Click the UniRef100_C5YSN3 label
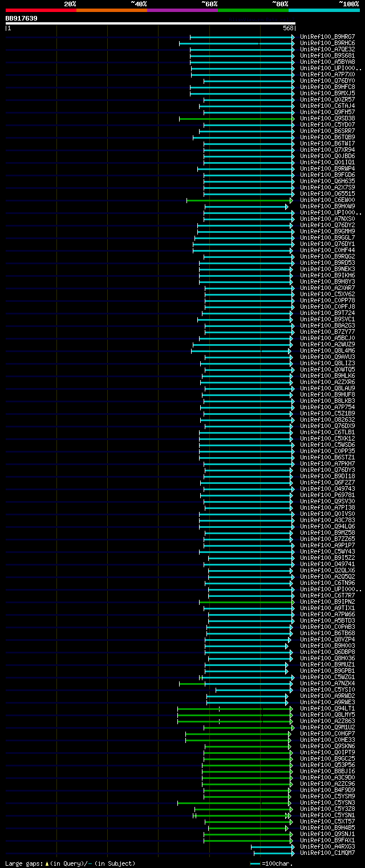The width and height of the screenshot is (365, 868). point(327,802)
